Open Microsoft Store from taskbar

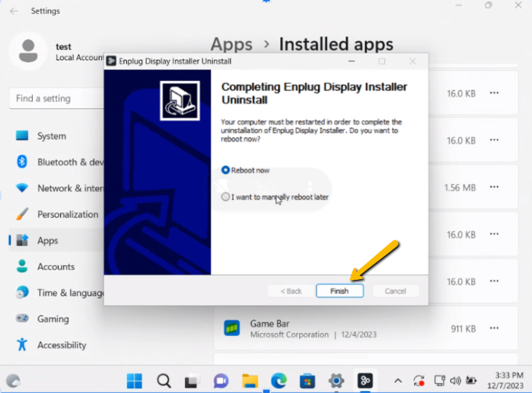pos(307,381)
